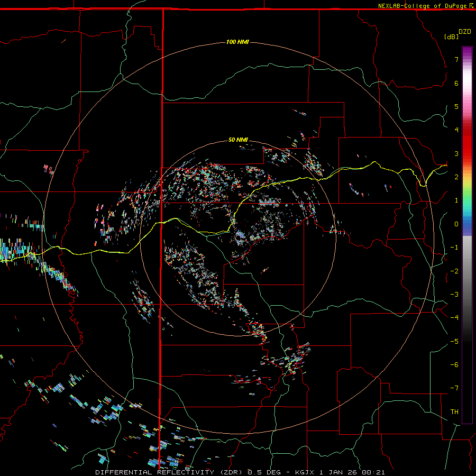Image resolution: width=476 pixels, height=476 pixels.
Task: Click the 5 dB tick on color scale
Action: (456, 106)
